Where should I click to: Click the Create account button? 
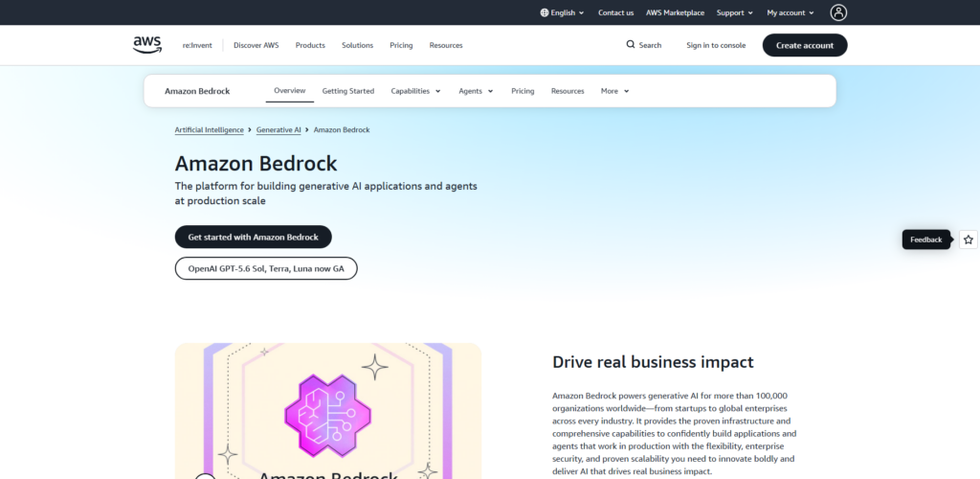[x=805, y=45]
